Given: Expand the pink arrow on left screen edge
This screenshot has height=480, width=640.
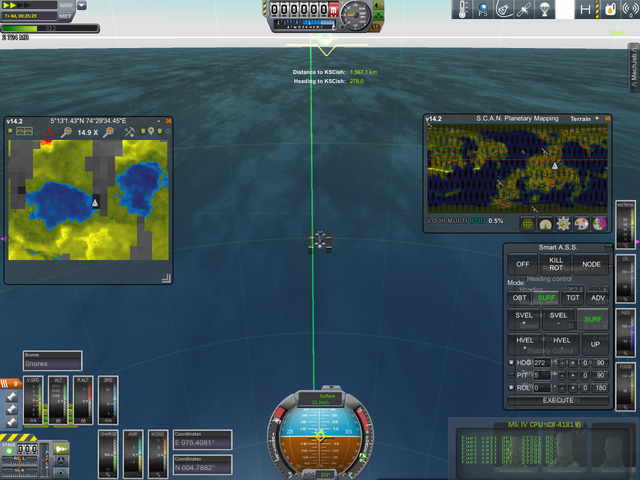Looking at the screenshot, I should (x=3, y=238).
